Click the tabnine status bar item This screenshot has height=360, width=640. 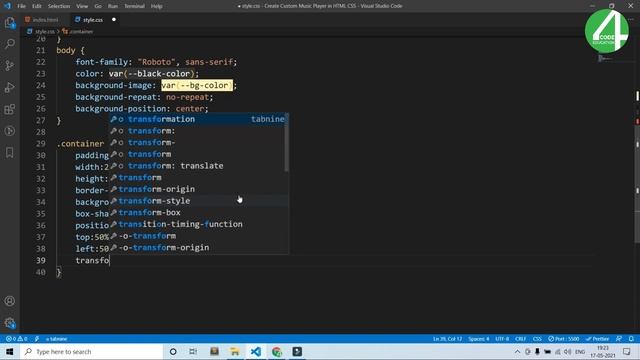tap(56, 339)
